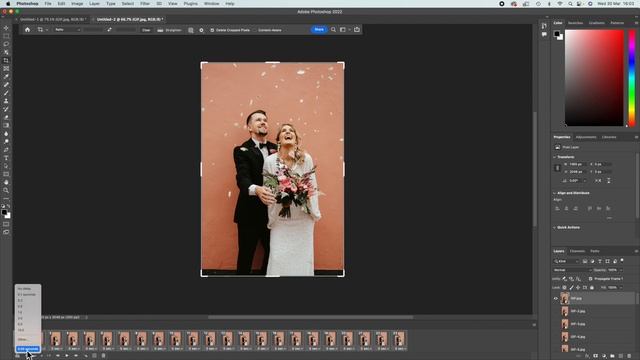This screenshot has height=360, width=640.
Task: Click the Home icon in options bar
Action: (x=27, y=30)
